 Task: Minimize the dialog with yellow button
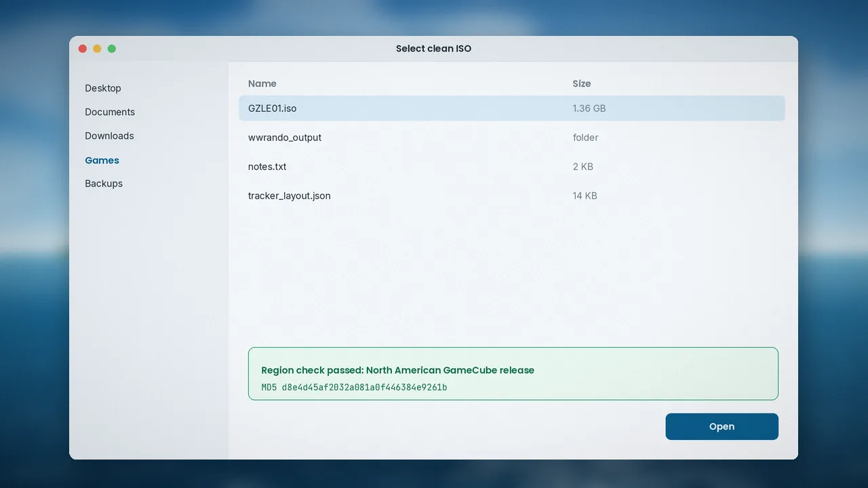pos(97,49)
